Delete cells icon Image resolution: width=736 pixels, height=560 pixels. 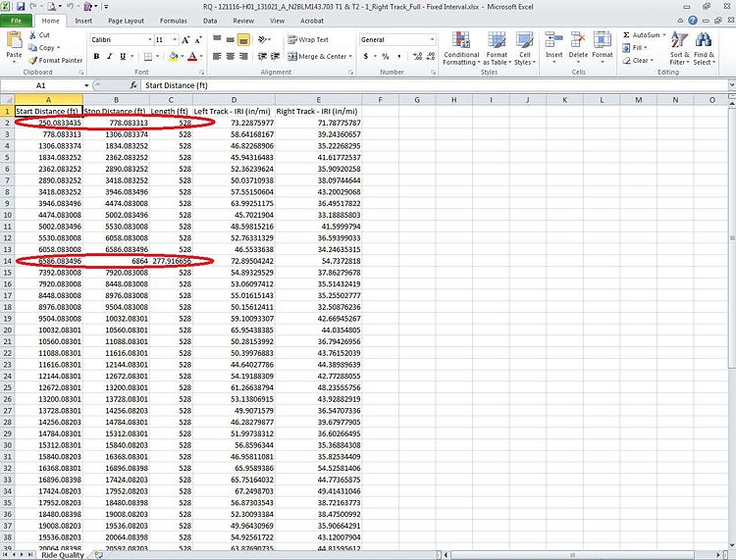578,40
